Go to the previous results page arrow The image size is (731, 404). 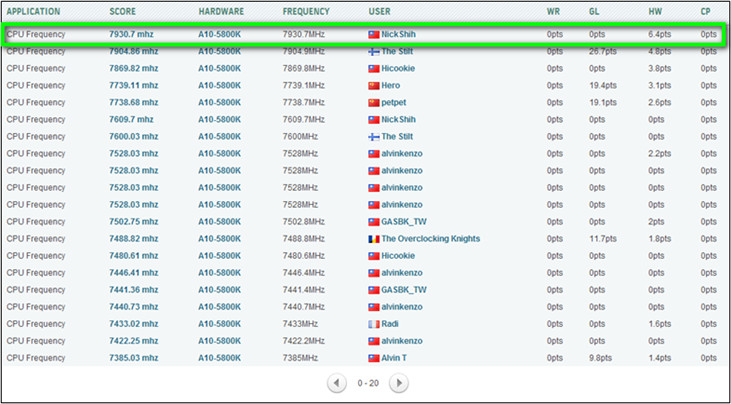[337, 383]
